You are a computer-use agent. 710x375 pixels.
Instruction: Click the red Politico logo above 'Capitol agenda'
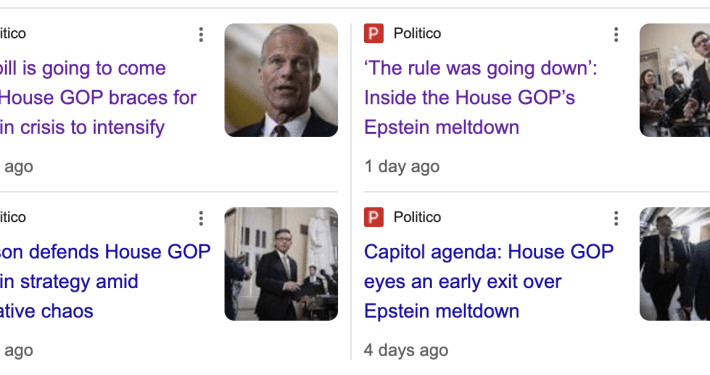pos(374,217)
